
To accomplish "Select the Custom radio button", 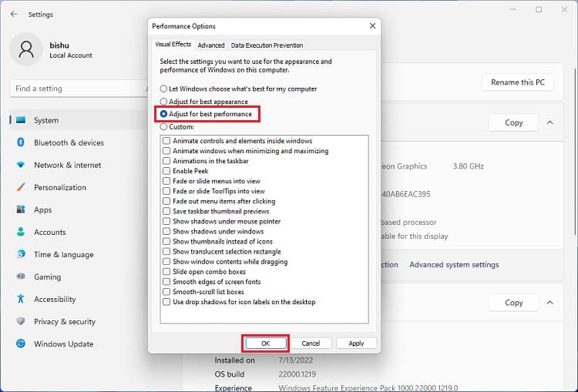I will pyautogui.click(x=163, y=126).
